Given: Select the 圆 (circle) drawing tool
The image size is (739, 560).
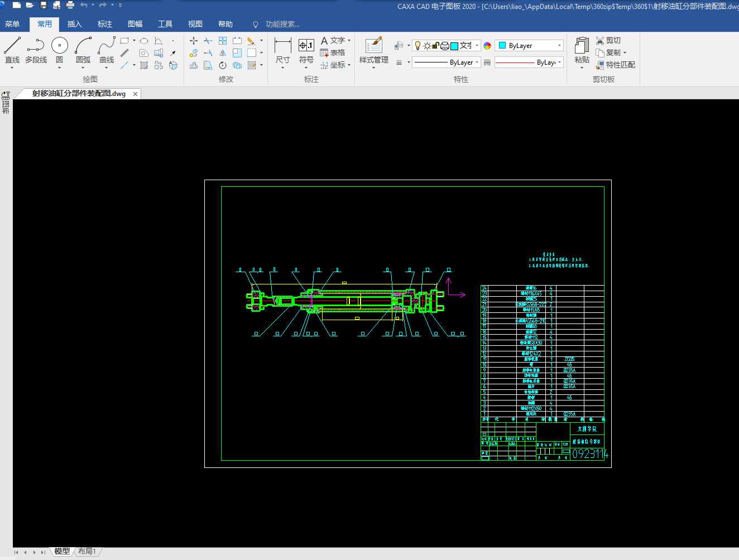Looking at the screenshot, I should [59, 46].
